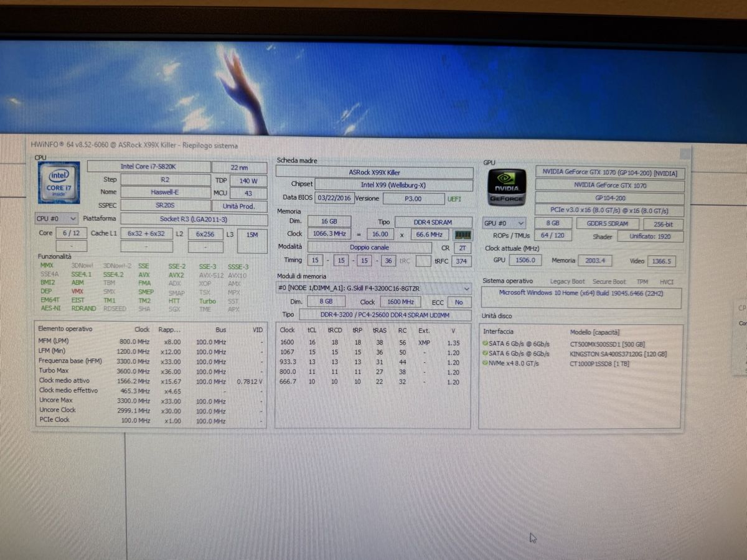Click the Frequenza base (HFM) row
This screenshot has height=560, width=747.
tap(151, 361)
